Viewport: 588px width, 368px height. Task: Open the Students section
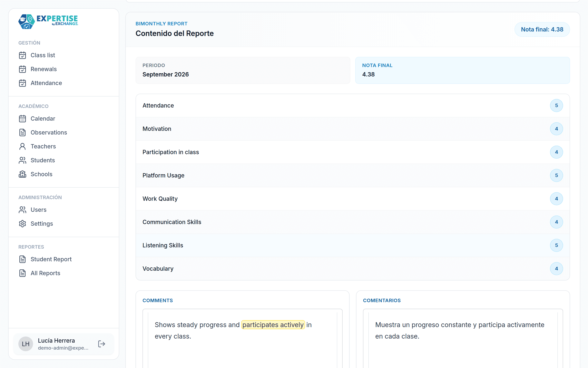pos(43,160)
